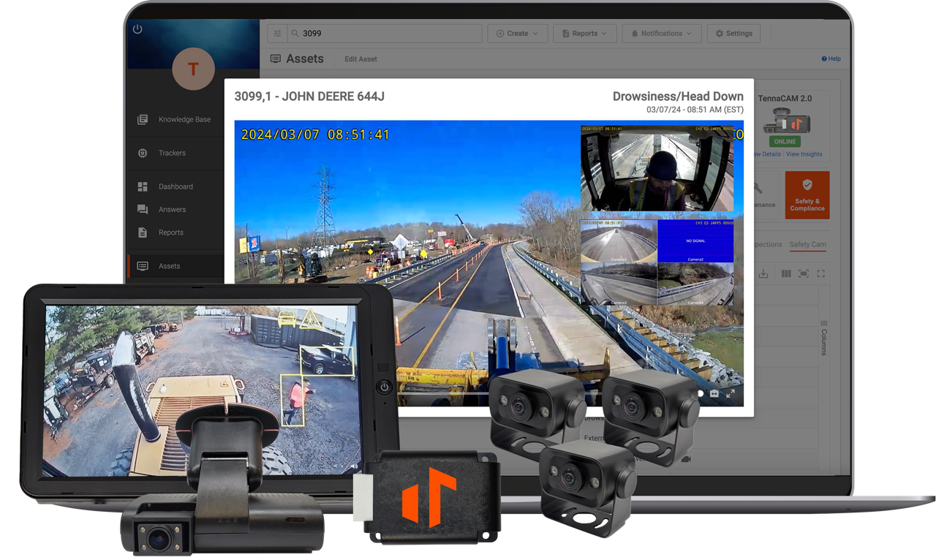This screenshot has height=560, width=936.
Task: Click the Answers chat bubbles icon
Action: tap(143, 209)
